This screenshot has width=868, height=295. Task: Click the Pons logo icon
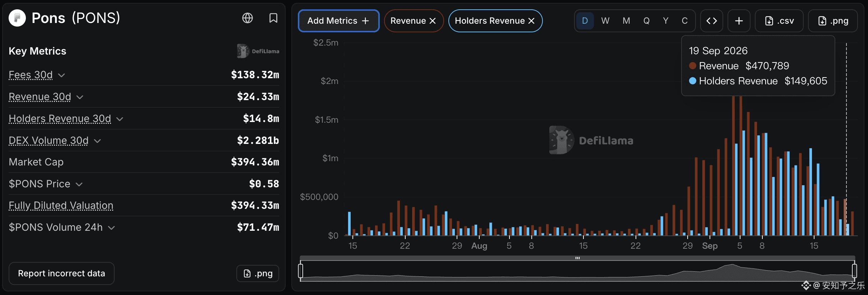17,18
